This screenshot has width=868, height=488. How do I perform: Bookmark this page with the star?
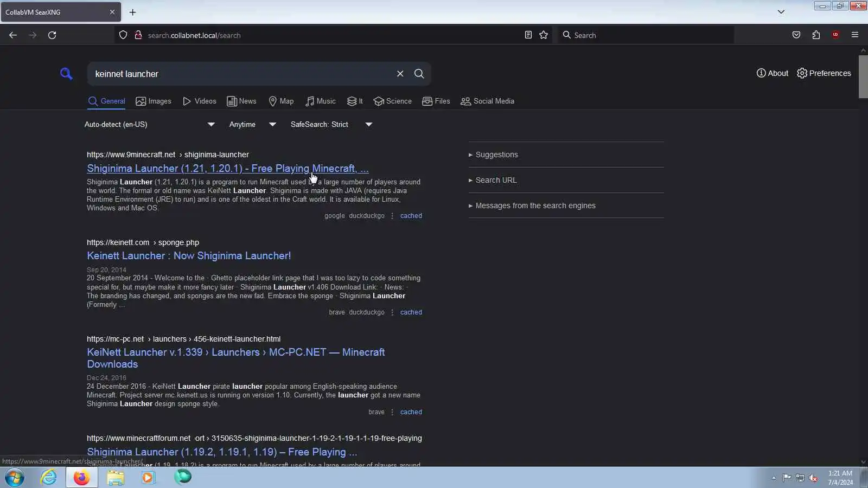(544, 35)
